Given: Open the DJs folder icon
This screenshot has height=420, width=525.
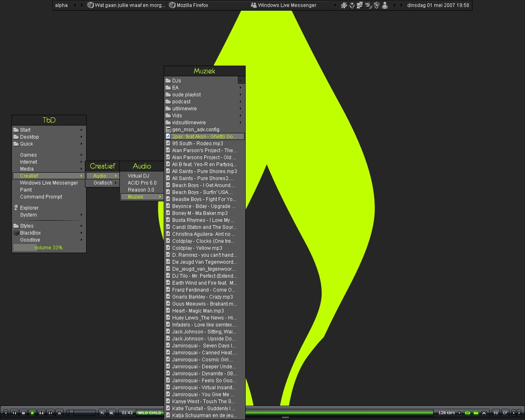Looking at the screenshot, I should (168, 81).
